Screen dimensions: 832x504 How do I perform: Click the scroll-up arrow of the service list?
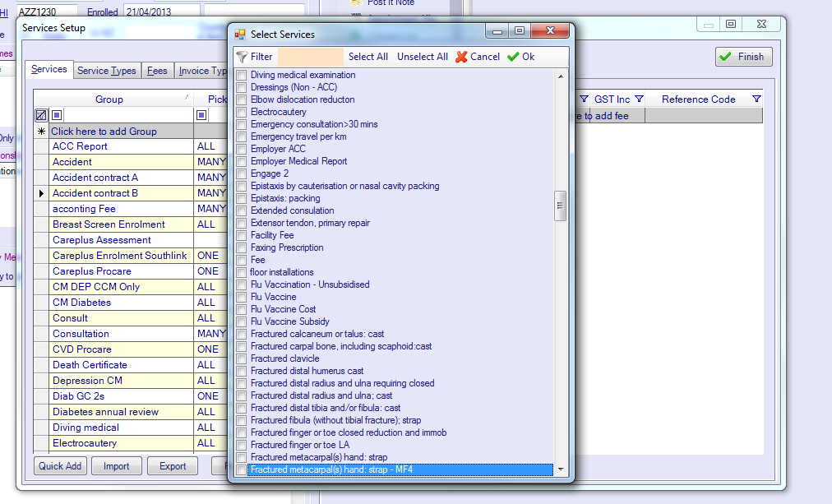[x=561, y=76]
